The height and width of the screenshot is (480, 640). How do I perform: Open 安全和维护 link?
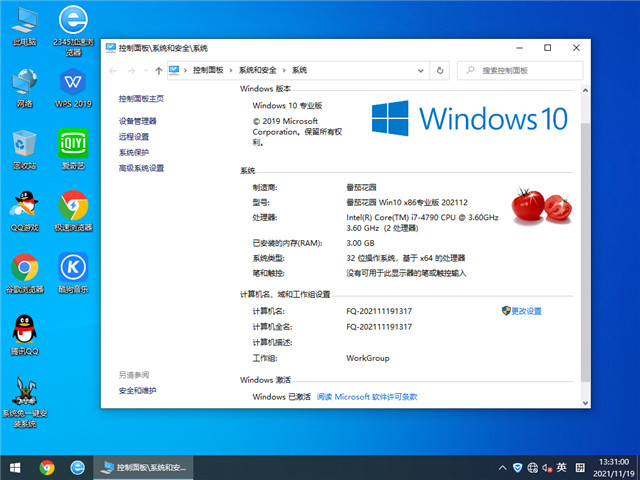coord(138,391)
